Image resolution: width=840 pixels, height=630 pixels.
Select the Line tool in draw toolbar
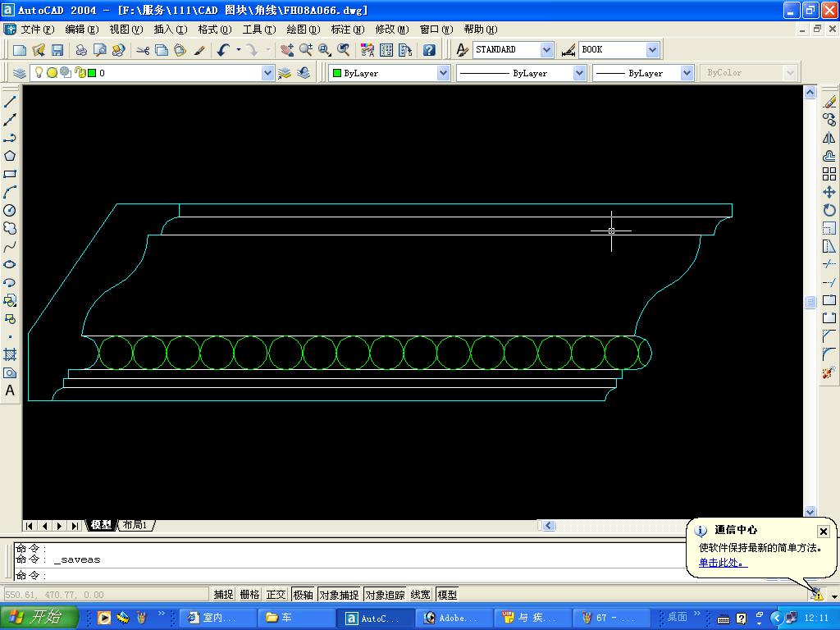10,102
